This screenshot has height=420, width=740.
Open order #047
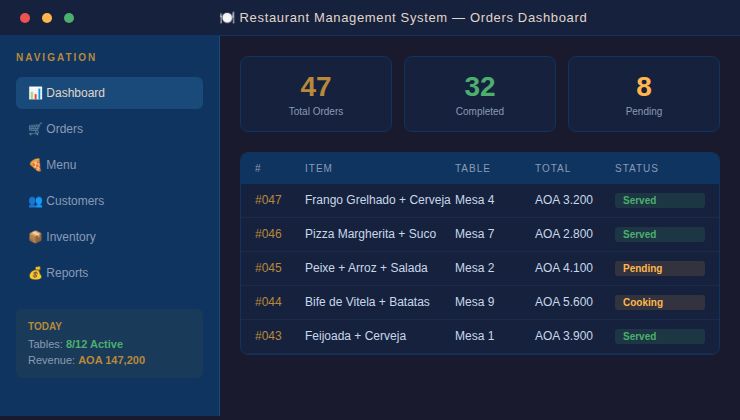click(x=268, y=200)
